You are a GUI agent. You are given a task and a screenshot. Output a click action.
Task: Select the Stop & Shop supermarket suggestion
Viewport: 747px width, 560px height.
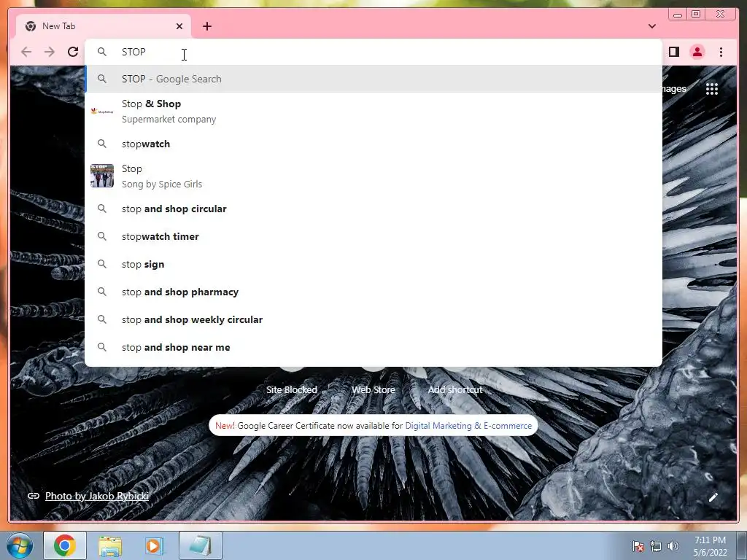tap(373, 112)
